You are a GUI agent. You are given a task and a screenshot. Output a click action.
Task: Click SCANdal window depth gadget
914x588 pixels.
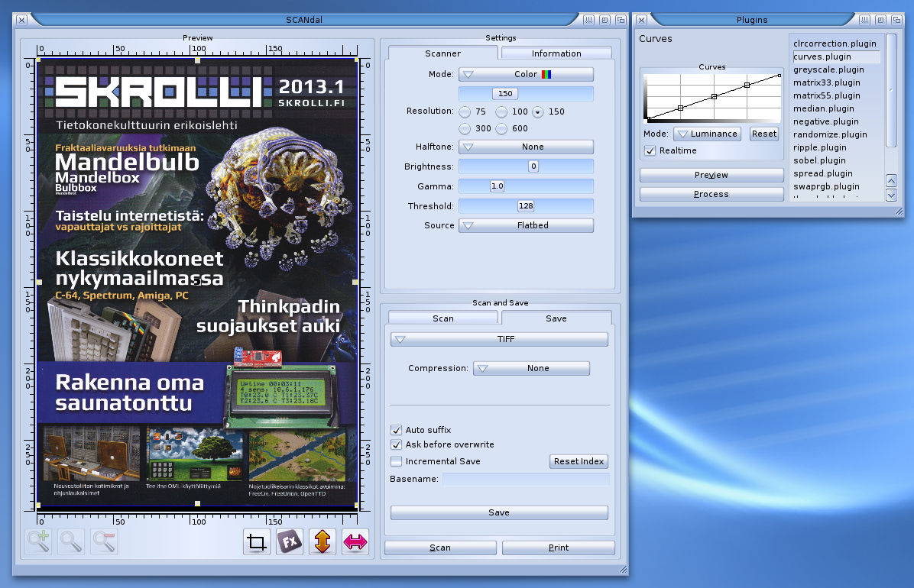tap(621, 20)
